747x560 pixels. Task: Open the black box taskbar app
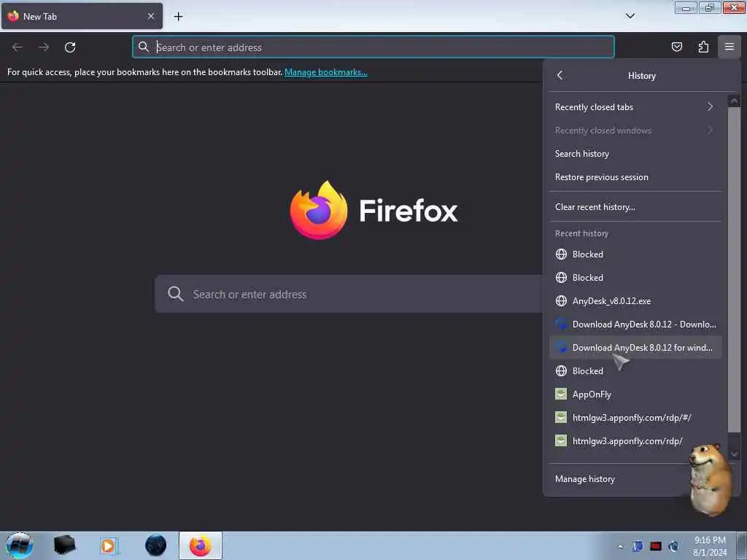[x=64, y=545]
